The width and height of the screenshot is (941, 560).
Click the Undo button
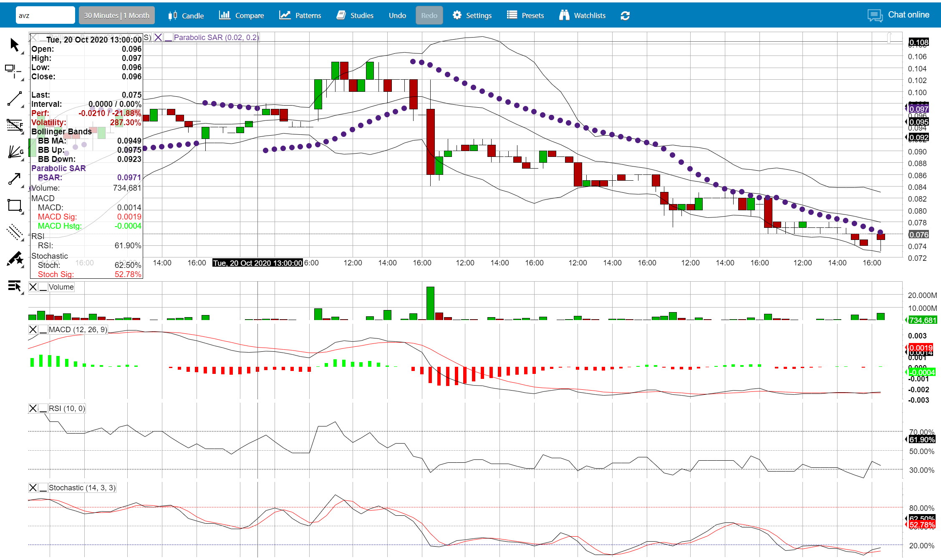pos(397,15)
